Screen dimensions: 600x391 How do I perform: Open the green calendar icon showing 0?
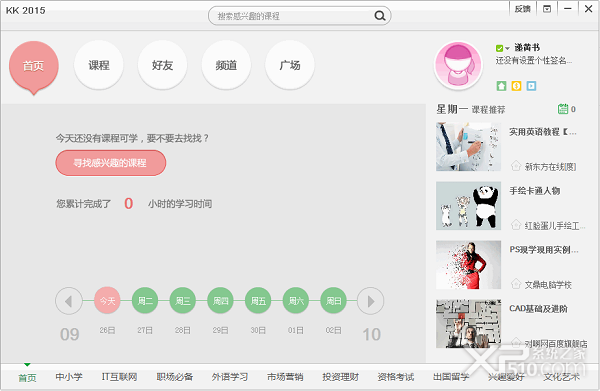(x=563, y=109)
